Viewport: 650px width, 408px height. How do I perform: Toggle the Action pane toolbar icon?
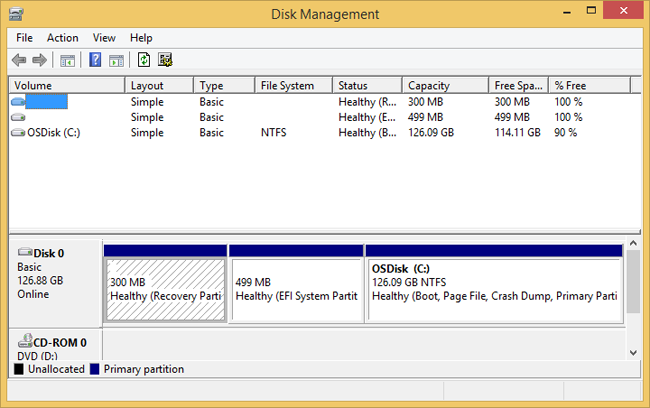(116, 60)
